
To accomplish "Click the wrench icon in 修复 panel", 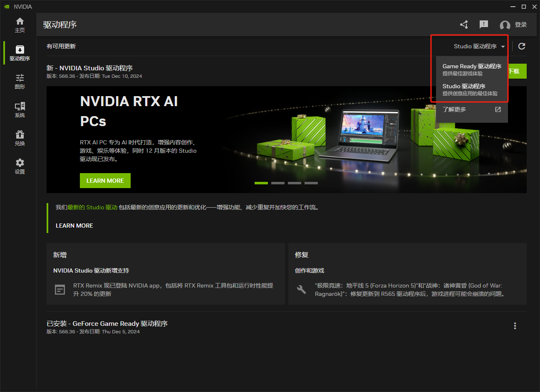I will (302, 290).
